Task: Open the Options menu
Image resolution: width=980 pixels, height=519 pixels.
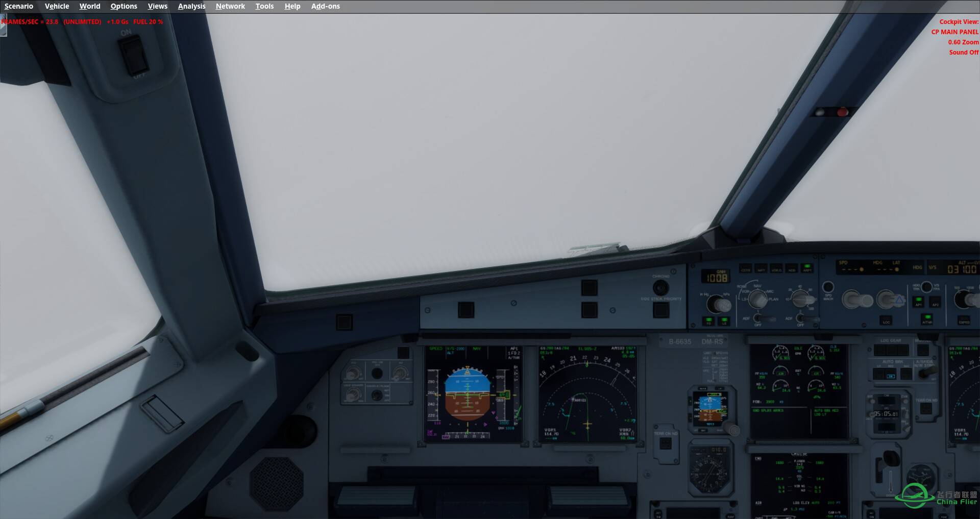Action: point(124,6)
